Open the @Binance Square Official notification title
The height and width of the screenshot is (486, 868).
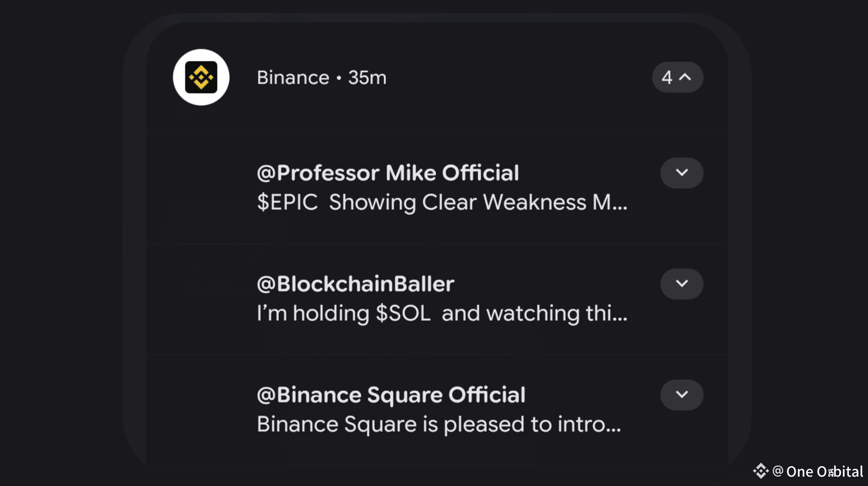[x=391, y=395]
